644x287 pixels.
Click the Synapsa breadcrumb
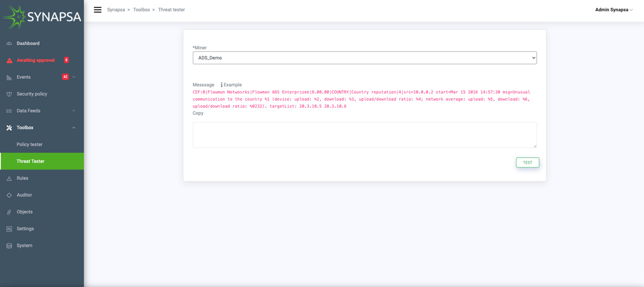pyautogui.click(x=116, y=10)
